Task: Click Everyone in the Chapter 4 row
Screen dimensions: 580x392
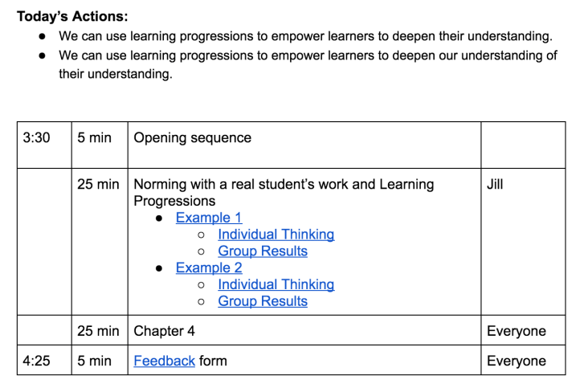Action: 517,331
